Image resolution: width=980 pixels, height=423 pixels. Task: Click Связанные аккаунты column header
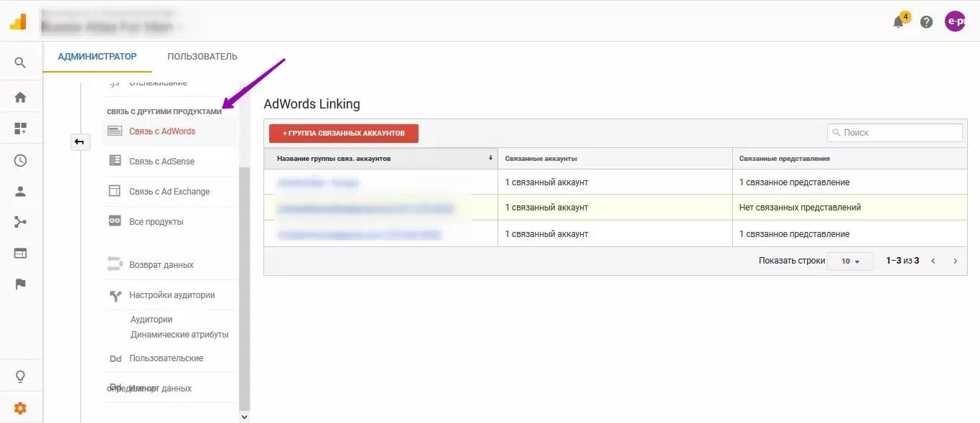click(615, 158)
